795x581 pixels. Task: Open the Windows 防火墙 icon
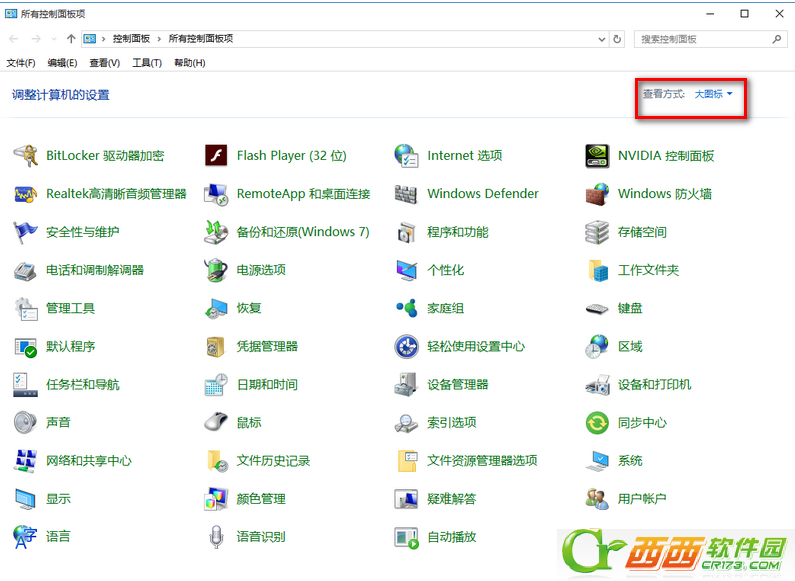[597, 194]
